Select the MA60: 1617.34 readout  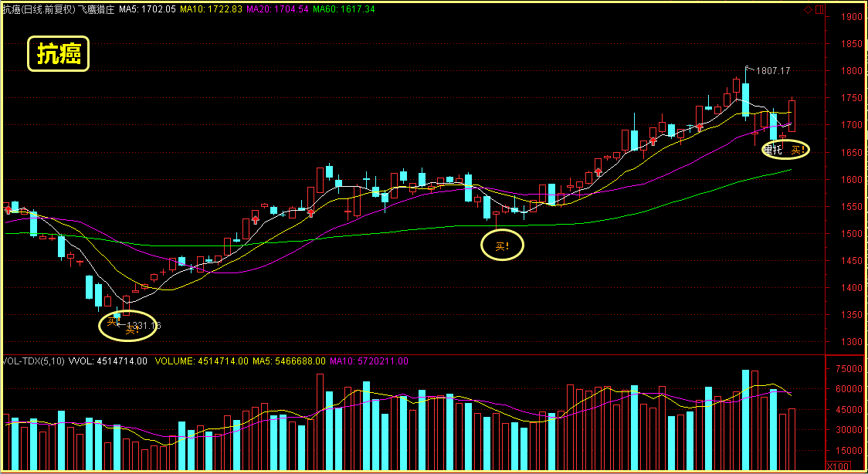click(344, 9)
